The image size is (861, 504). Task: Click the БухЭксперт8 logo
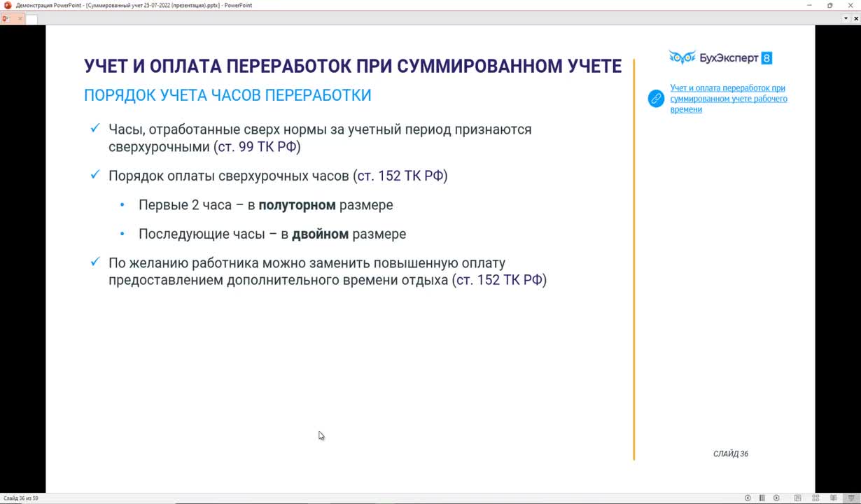[x=720, y=58]
